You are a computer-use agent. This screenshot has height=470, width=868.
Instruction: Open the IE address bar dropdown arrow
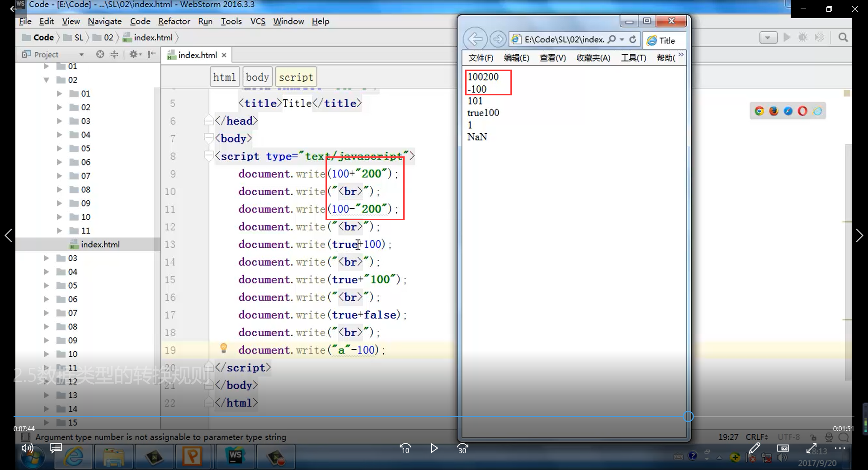pyautogui.click(x=622, y=39)
